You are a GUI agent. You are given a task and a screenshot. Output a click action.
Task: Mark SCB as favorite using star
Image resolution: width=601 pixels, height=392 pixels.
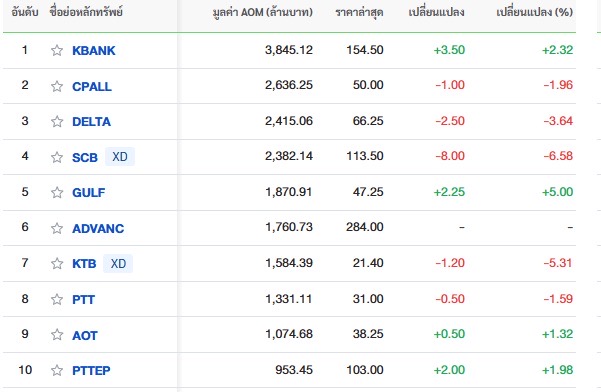pyautogui.click(x=57, y=157)
